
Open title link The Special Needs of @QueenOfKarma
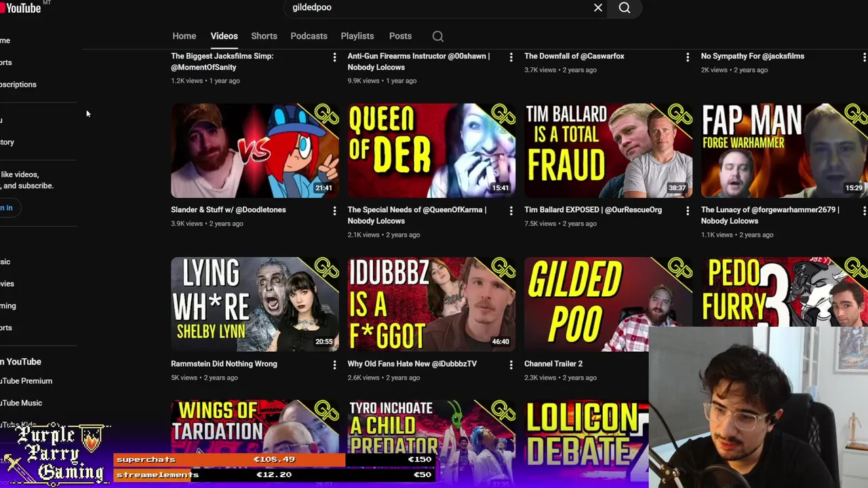[417, 216]
